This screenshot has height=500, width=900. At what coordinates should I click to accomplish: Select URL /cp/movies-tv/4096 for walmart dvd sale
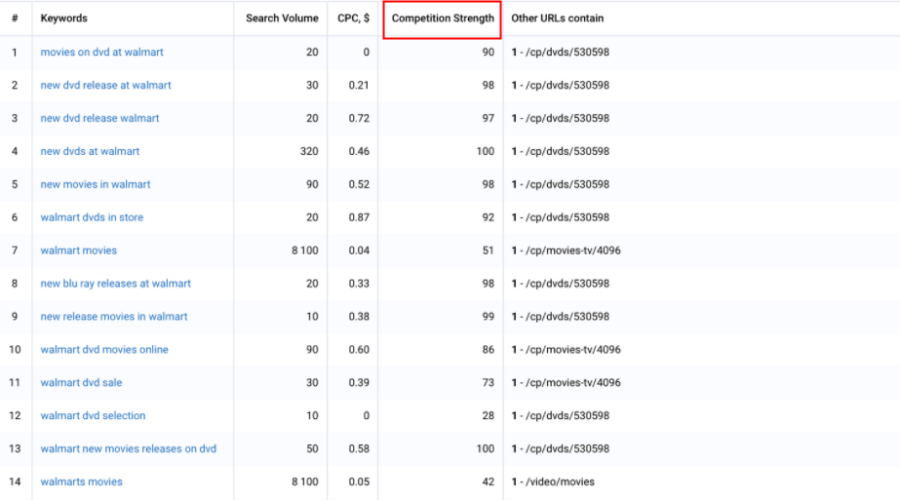coord(566,383)
